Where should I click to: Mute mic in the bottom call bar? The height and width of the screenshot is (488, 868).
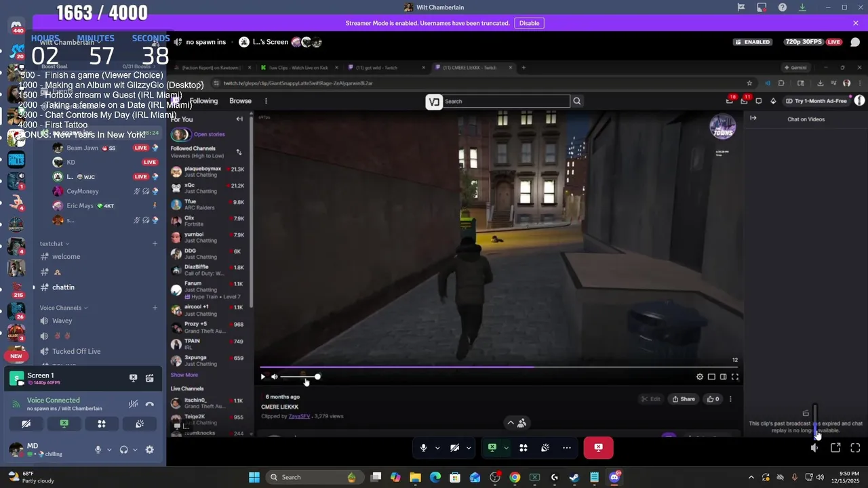424,448
